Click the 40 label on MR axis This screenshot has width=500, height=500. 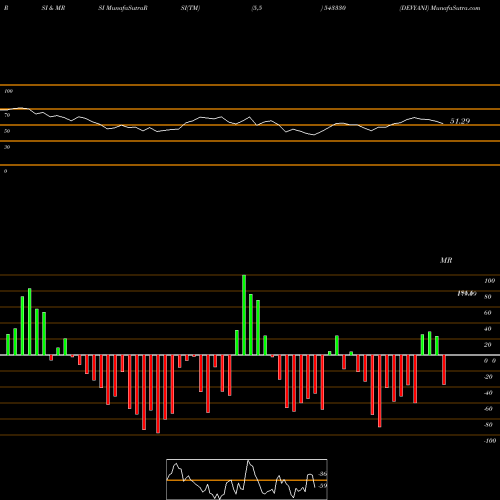[488, 329]
